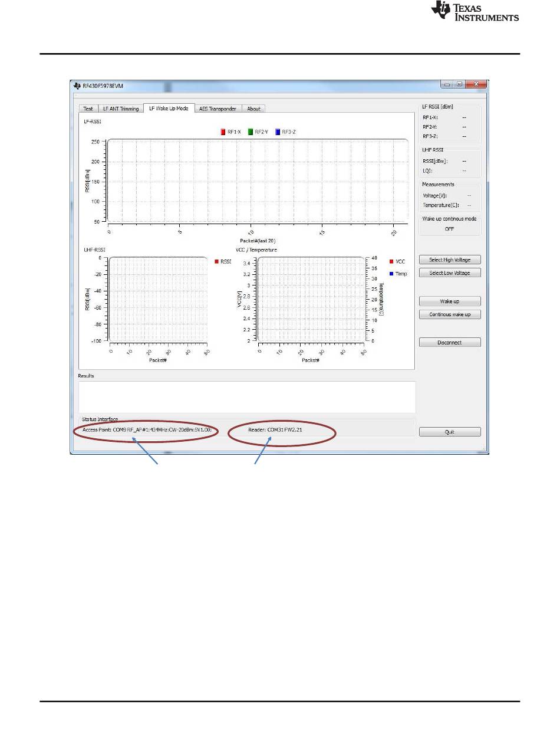Quit the RF430F5978EVM application
The height and width of the screenshot is (732, 560).
coord(450,432)
